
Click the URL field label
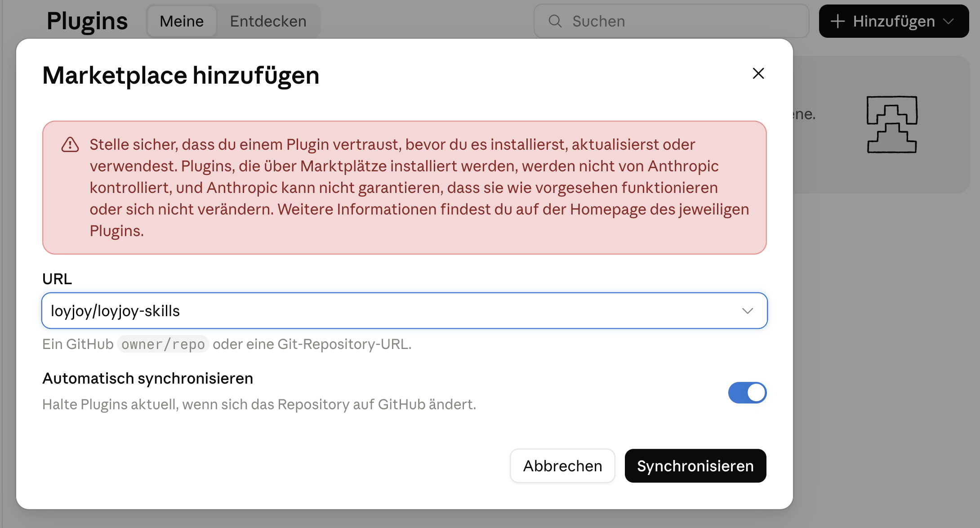click(x=57, y=279)
